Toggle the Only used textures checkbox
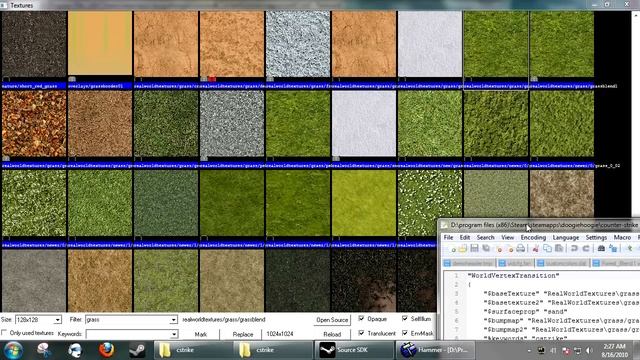Image resolution: width=640 pixels, height=360 pixels. tap(4, 333)
